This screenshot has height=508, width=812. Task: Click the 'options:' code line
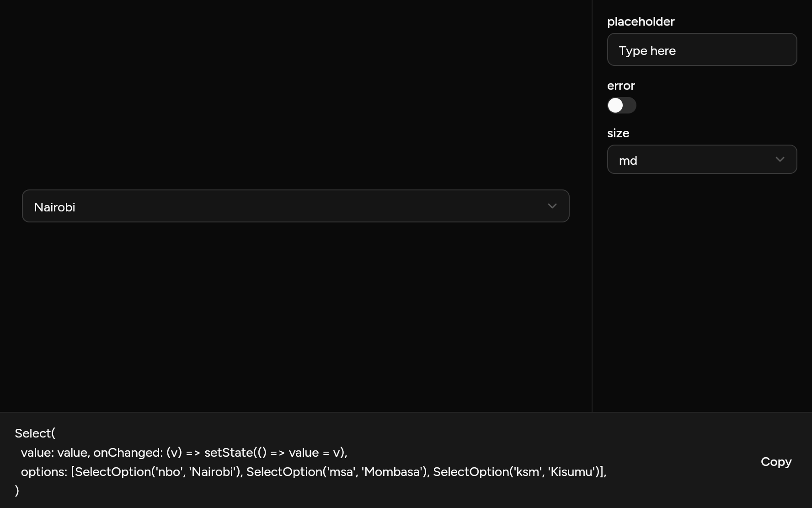[x=314, y=471]
